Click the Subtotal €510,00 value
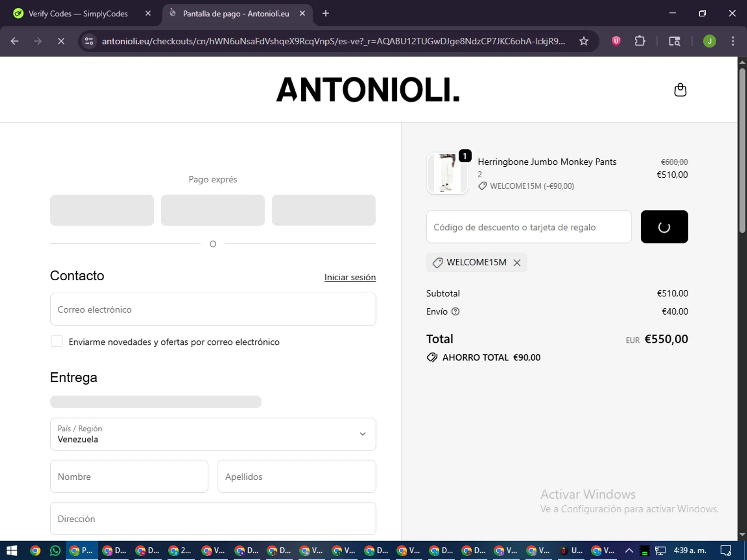This screenshot has height=560, width=747. tap(672, 294)
